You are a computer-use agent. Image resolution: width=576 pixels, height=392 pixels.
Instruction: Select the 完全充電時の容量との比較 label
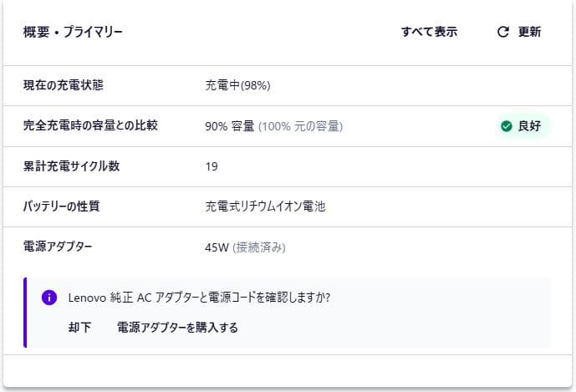point(91,125)
